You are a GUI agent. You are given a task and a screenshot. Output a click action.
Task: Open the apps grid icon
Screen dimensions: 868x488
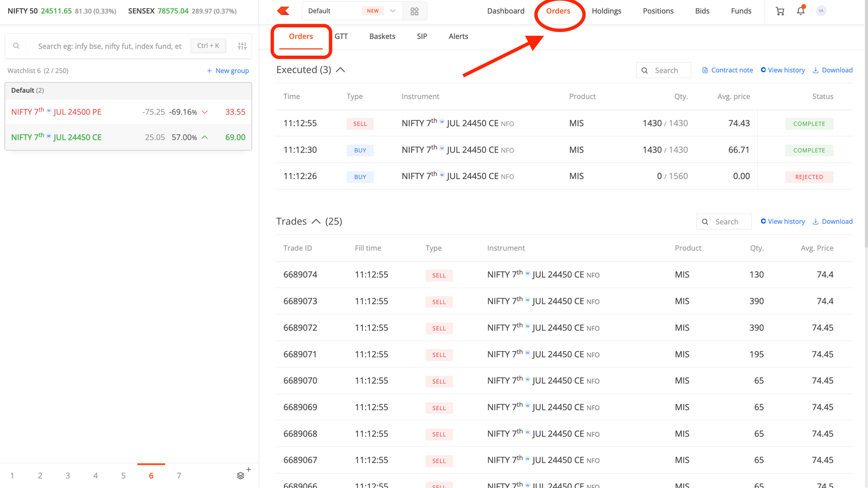coord(414,11)
